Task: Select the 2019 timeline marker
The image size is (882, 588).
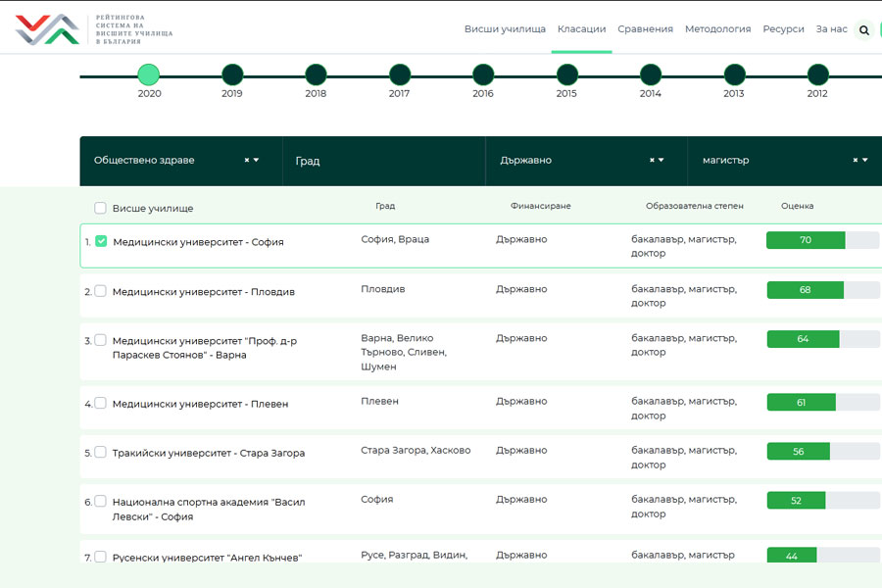Action: click(232, 74)
